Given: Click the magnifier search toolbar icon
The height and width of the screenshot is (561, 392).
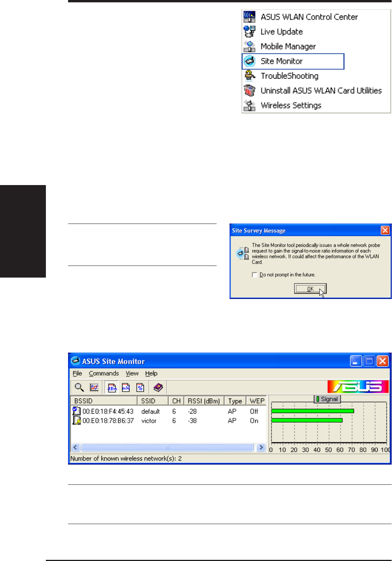Looking at the screenshot, I should (79, 387).
